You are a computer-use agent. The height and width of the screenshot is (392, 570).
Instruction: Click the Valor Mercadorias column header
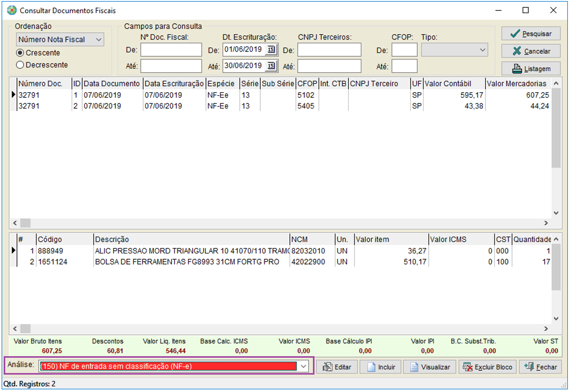click(518, 84)
